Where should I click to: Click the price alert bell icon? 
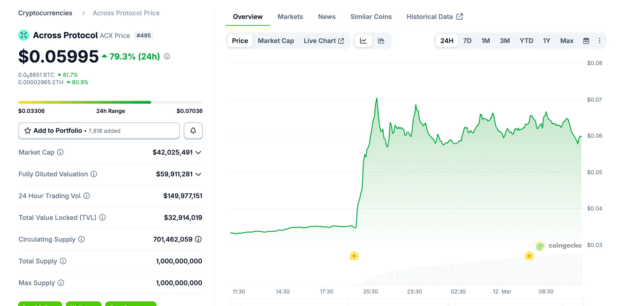[x=193, y=131]
